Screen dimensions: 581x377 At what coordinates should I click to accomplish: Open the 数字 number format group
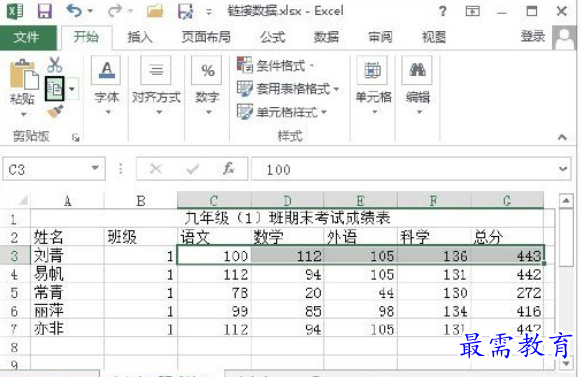click(x=207, y=86)
